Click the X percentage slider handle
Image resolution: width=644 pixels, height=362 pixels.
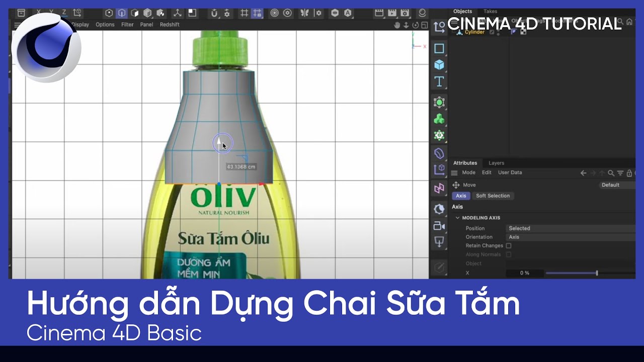pyautogui.click(x=597, y=273)
